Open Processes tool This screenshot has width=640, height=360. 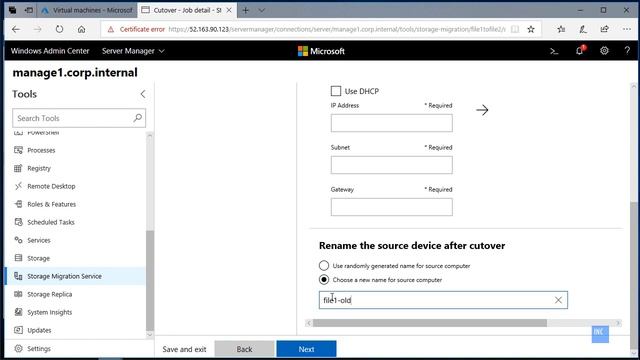(x=41, y=150)
